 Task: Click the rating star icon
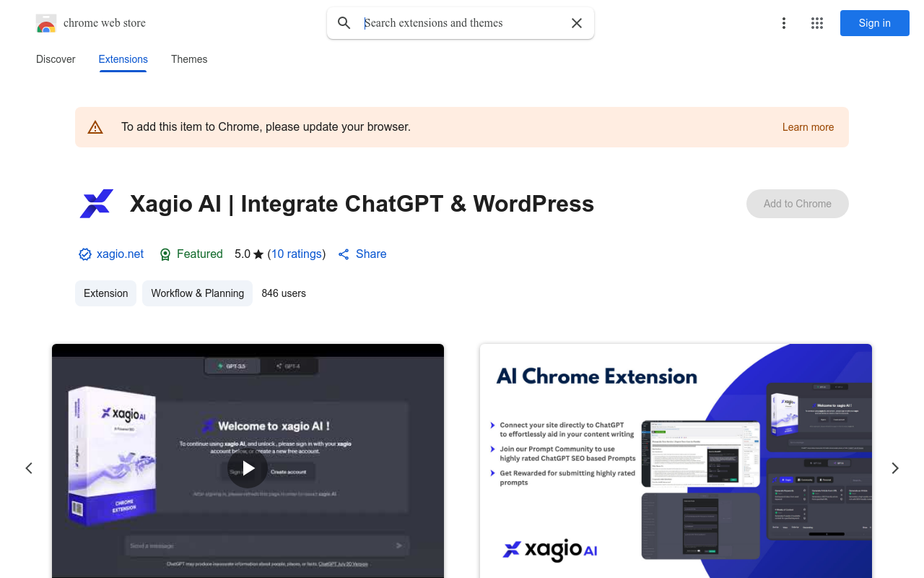(258, 254)
